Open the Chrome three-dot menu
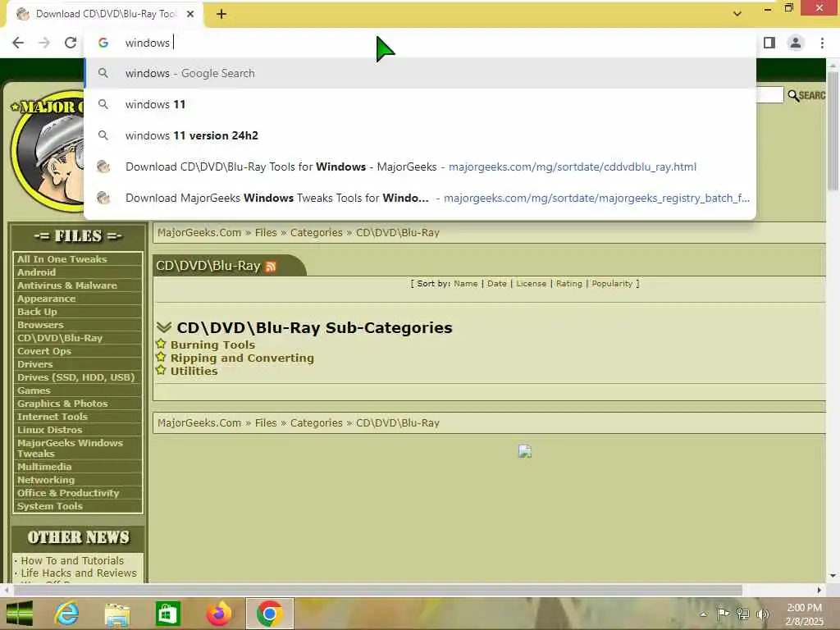840x630 pixels. 822,43
